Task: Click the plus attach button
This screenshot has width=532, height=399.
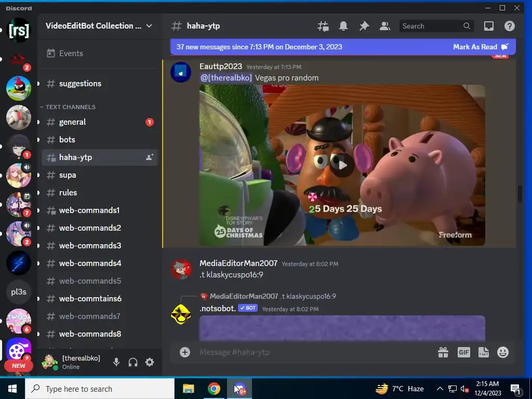Action: pos(185,352)
